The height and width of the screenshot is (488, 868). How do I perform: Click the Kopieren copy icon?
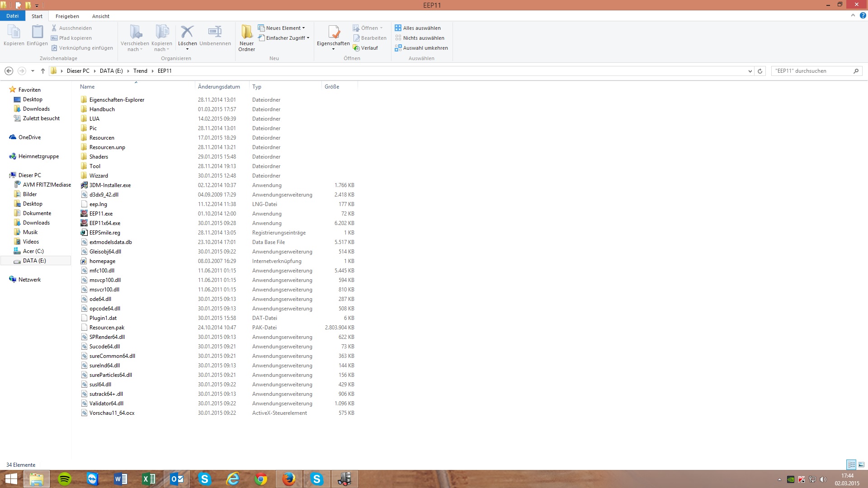click(x=14, y=33)
